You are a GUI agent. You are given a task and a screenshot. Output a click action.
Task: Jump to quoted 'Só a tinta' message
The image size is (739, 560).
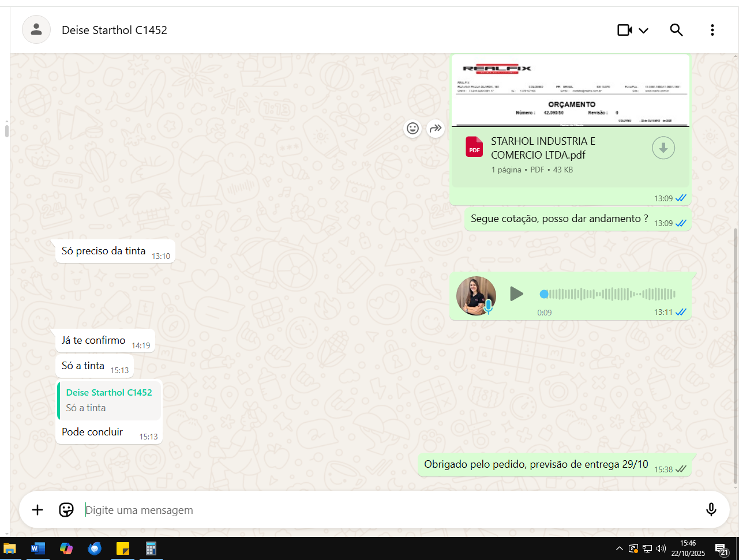pos(110,400)
